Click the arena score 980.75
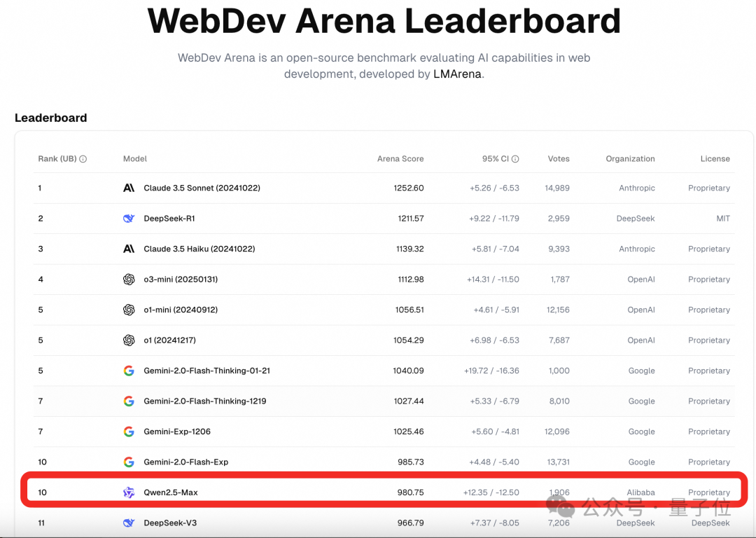 pos(411,492)
